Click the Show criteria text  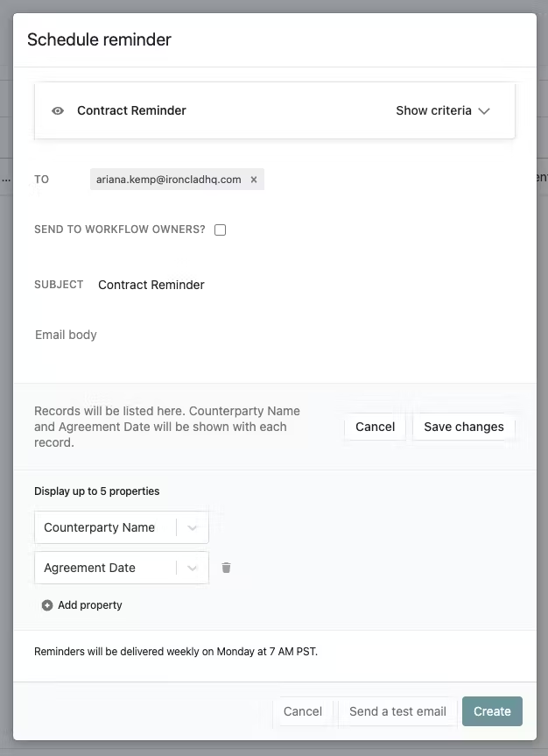pyautogui.click(x=433, y=111)
